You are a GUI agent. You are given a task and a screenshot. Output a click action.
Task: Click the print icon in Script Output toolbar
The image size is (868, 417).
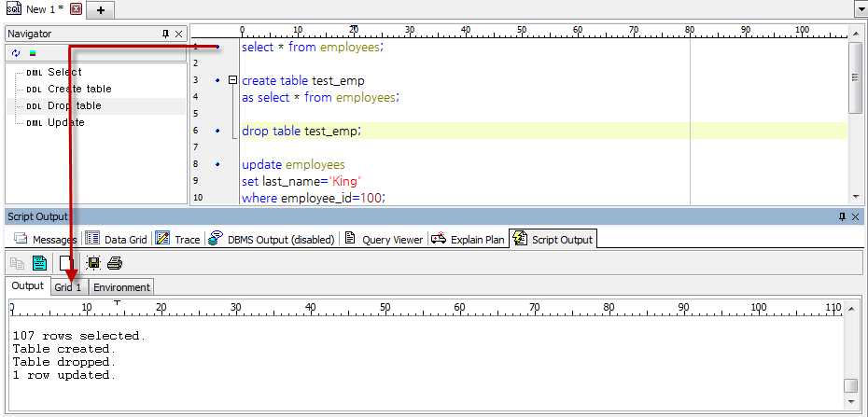[x=114, y=263]
